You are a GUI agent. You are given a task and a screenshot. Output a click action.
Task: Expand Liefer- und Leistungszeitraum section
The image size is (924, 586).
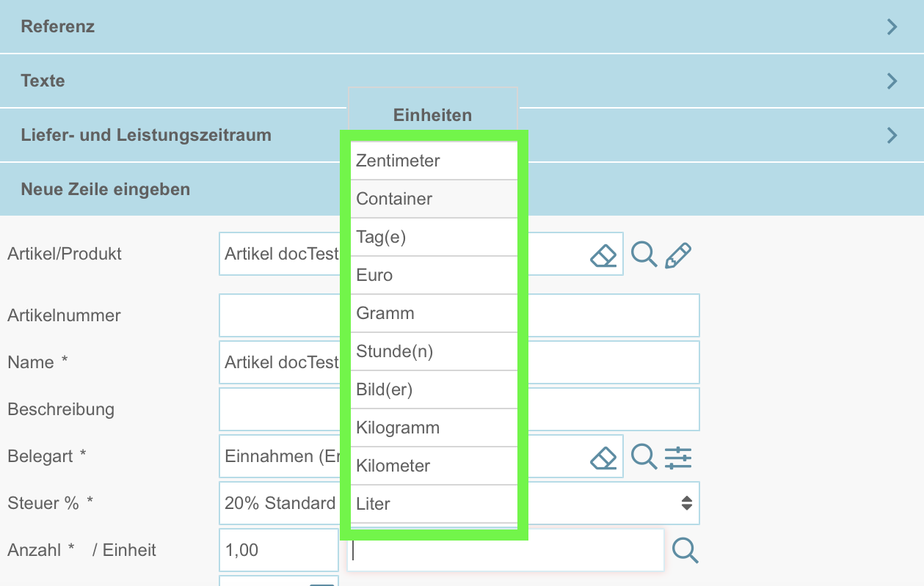pos(892,135)
